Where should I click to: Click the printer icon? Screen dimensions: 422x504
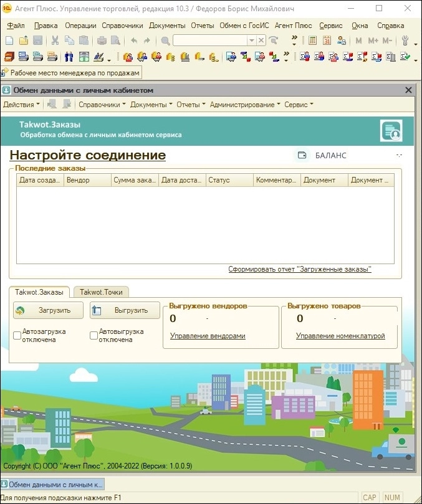pos(102,40)
